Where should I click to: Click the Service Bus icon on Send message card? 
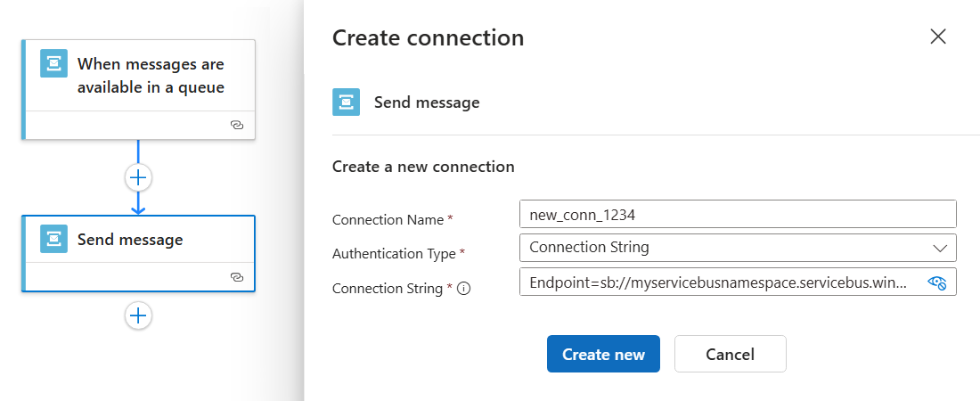point(54,239)
